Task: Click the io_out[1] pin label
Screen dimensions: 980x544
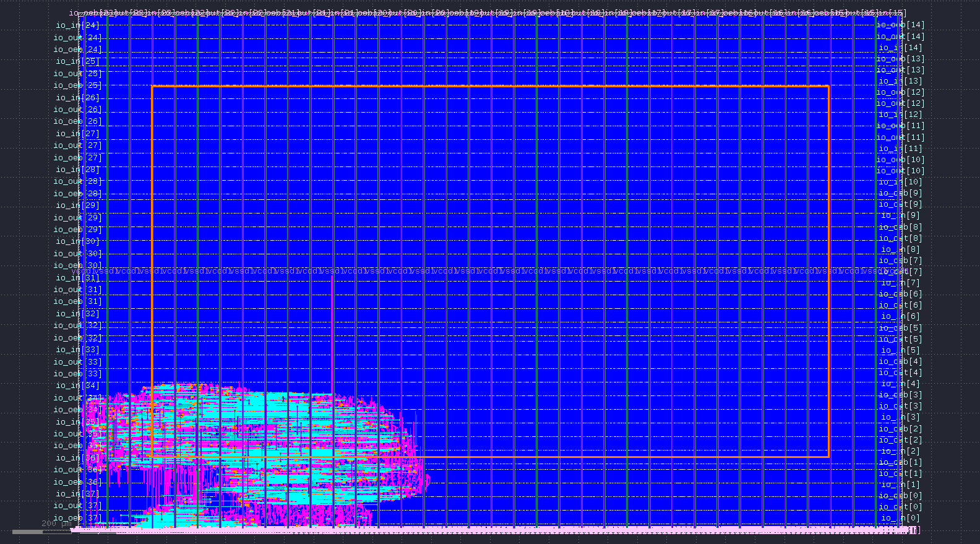Action: (x=901, y=473)
